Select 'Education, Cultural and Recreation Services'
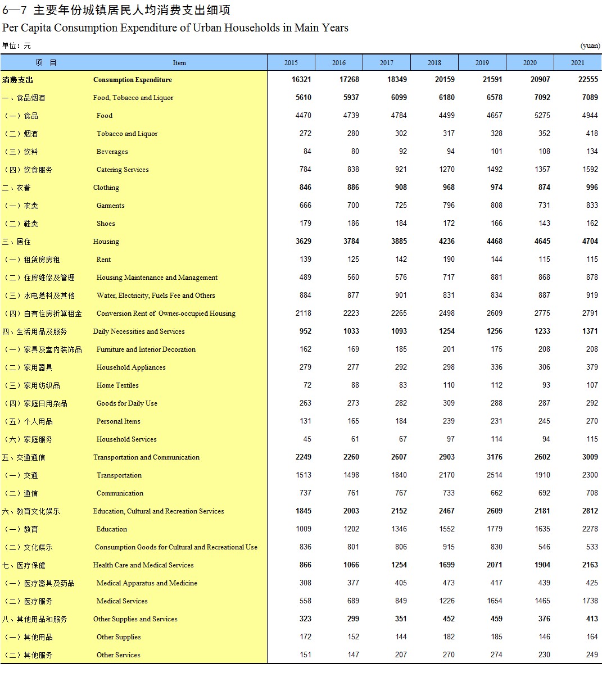The width and height of the screenshot is (602, 700). click(x=159, y=511)
